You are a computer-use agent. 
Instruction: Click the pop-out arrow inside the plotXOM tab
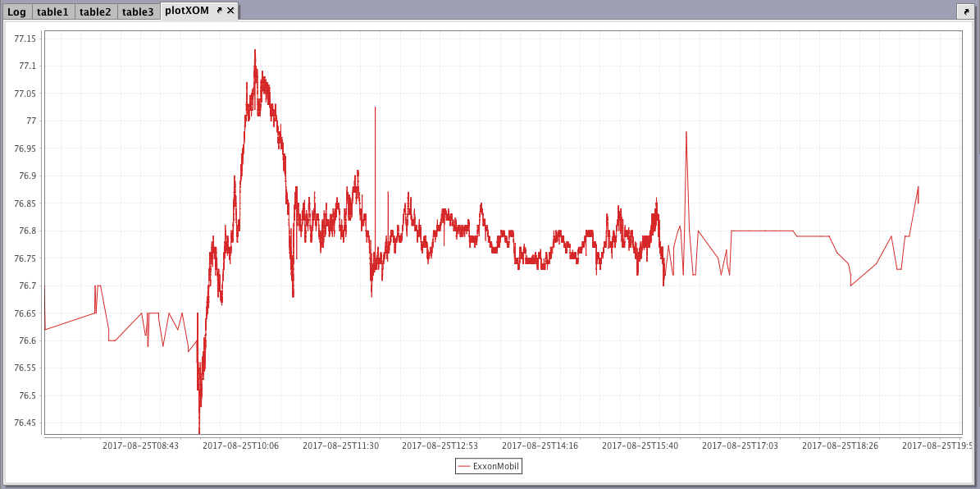[219, 11]
